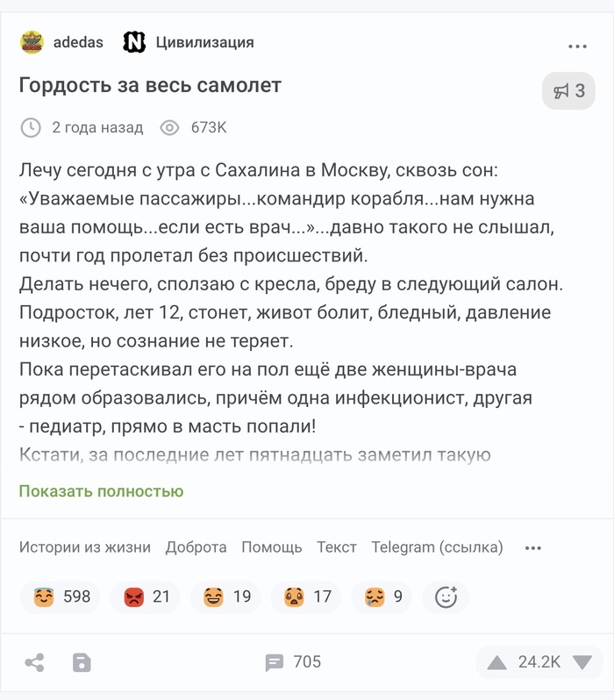Click the crying face reaction 9
This screenshot has height=700, width=614.
382,596
